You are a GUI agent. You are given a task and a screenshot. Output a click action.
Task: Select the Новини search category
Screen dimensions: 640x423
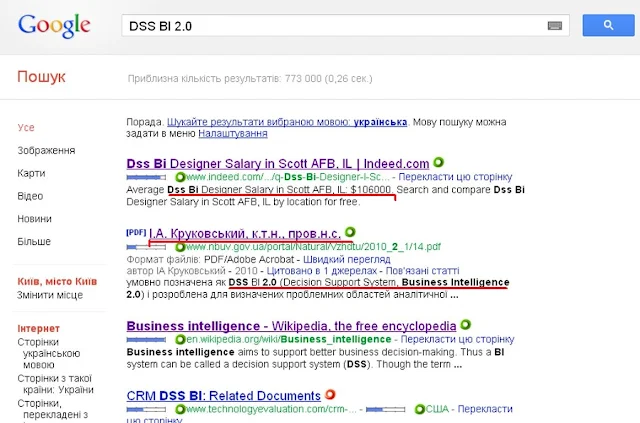click(34, 219)
